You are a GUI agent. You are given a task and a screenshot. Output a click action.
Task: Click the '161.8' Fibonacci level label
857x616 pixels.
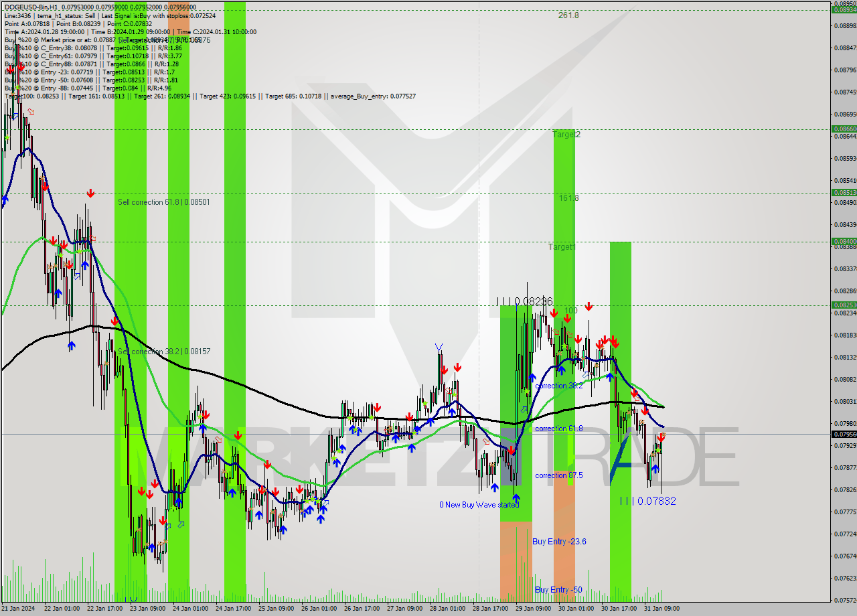[x=568, y=198]
